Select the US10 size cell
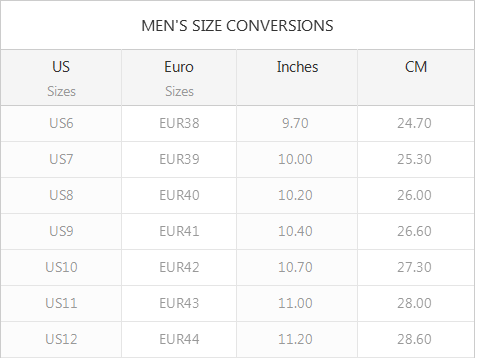Viewport: 477px width, 360px height. click(x=61, y=267)
